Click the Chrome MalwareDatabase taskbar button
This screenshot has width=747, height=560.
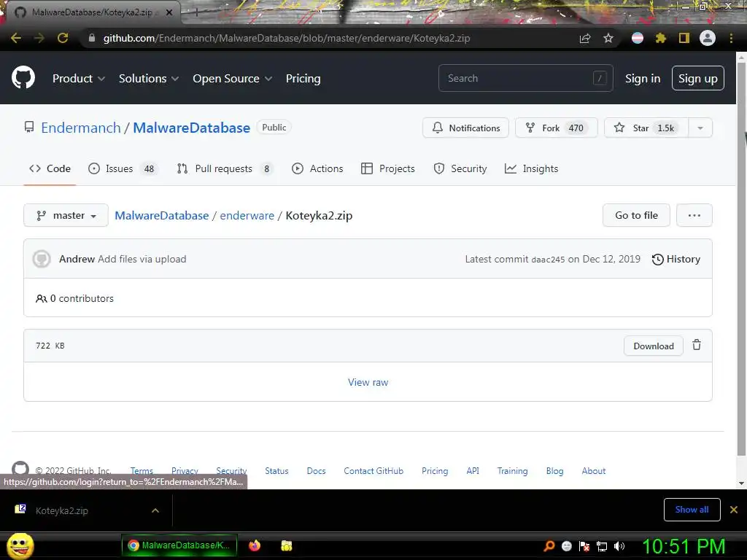coord(179,545)
